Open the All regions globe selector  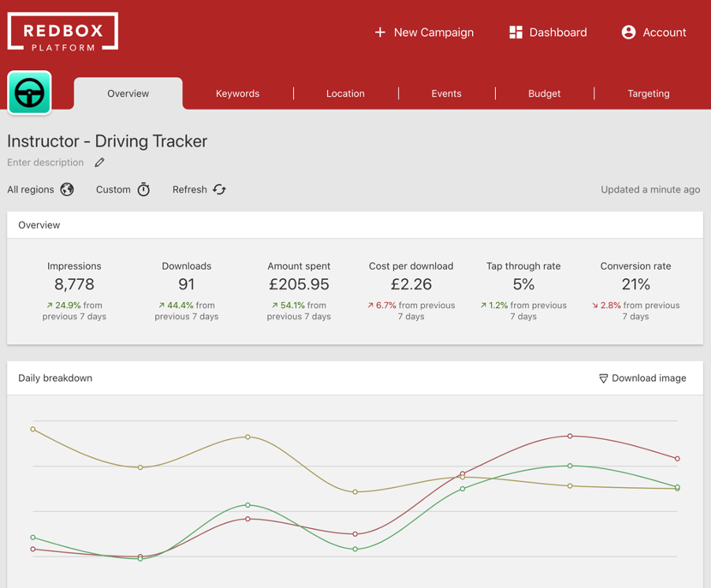pyautogui.click(x=67, y=189)
